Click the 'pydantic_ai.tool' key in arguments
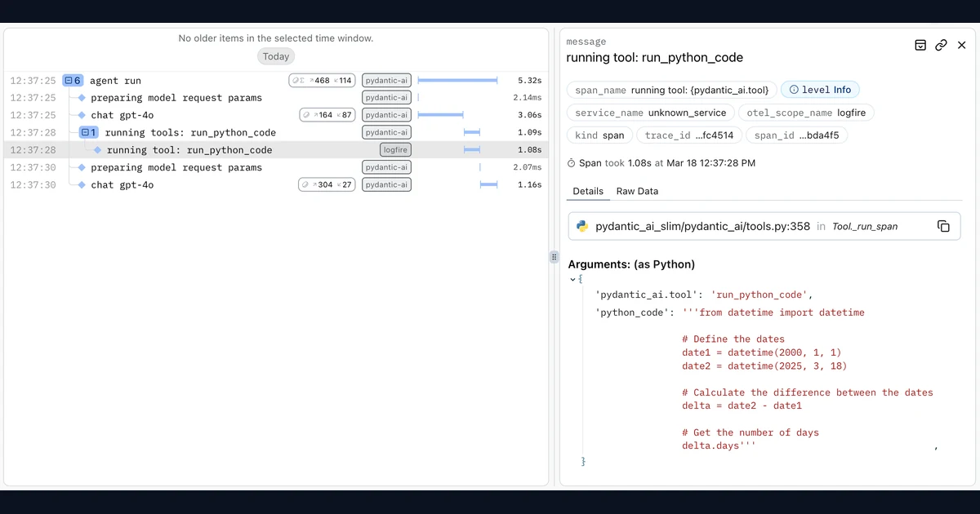This screenshot has width=980, height=514. point(648,295)
